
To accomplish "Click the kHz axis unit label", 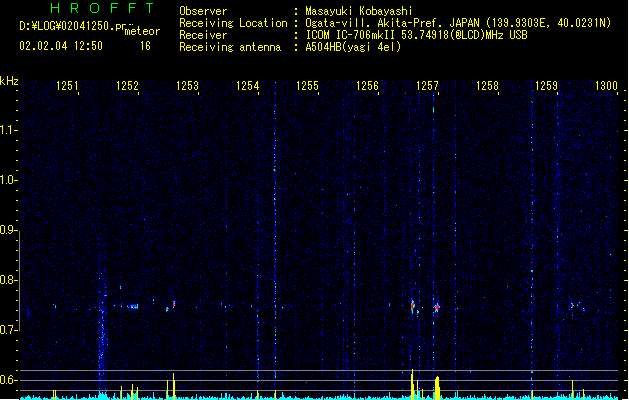I will 9,81.
